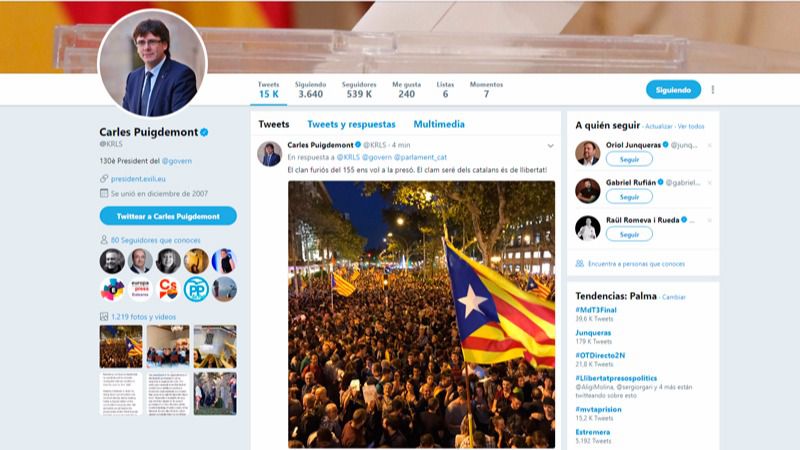Open the president.exili.eu website link
800x450 pixels.
click(x=138, y=179)
